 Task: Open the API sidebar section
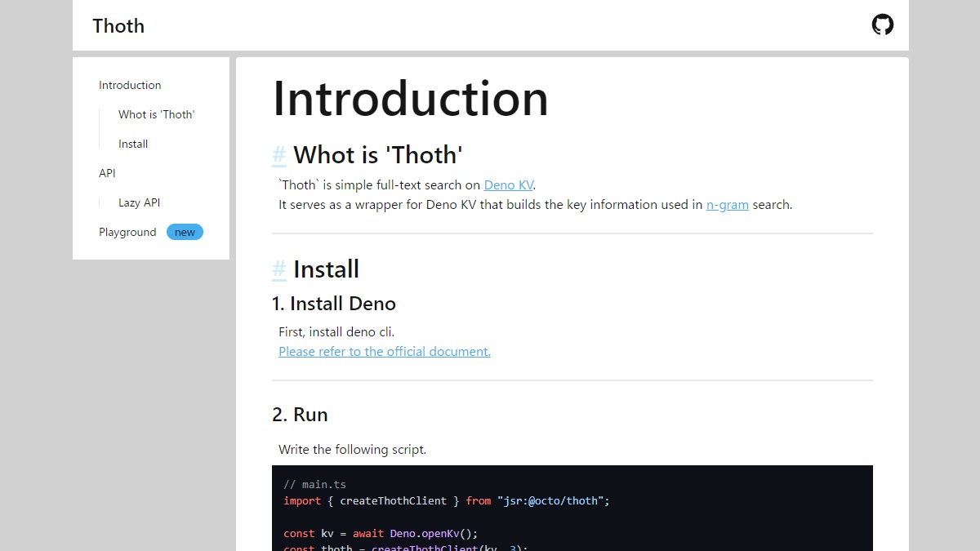point(107,173)
